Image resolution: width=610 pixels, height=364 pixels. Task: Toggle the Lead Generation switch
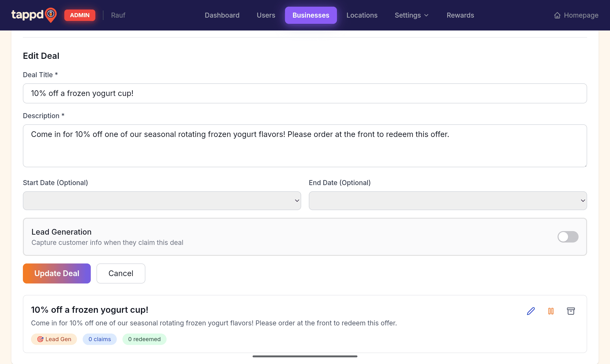568,237
